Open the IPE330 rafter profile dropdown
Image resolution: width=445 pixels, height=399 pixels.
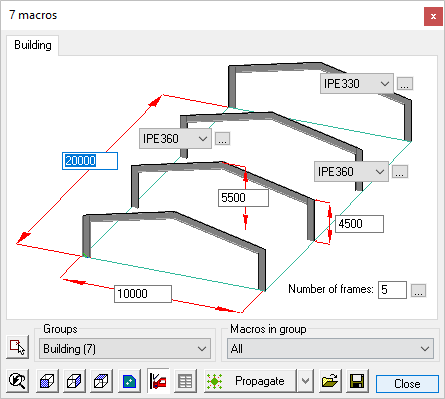point(356,84)
